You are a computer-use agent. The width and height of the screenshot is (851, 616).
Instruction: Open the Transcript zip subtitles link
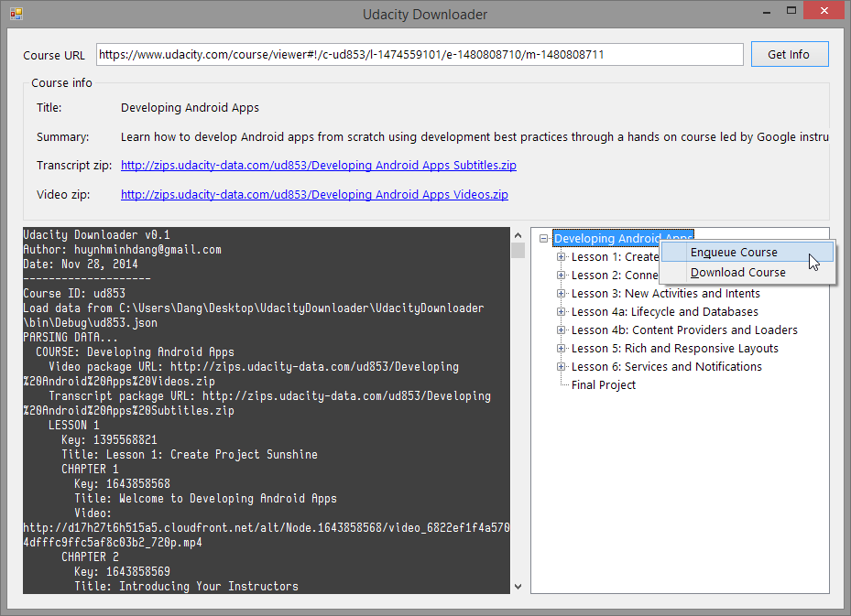(x=319, y=166)
